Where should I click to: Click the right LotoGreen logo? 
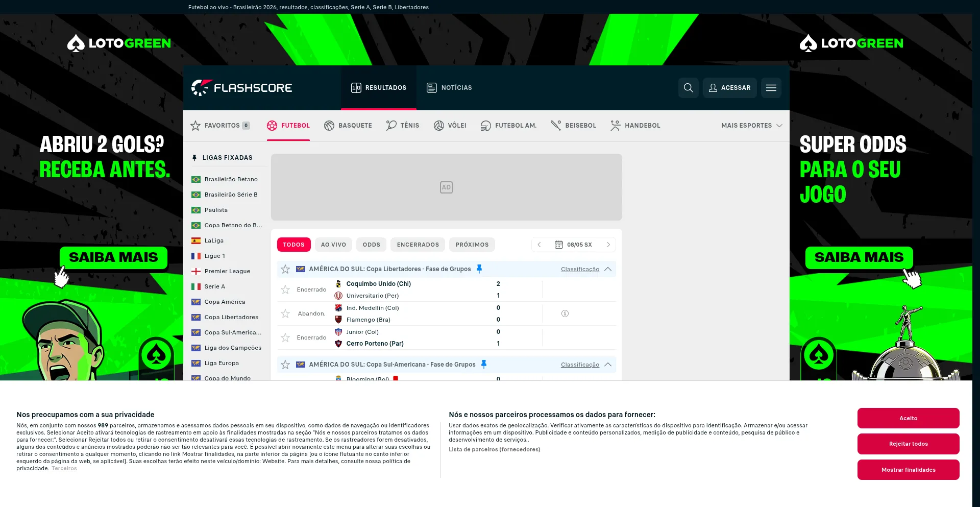click(851, 43)
